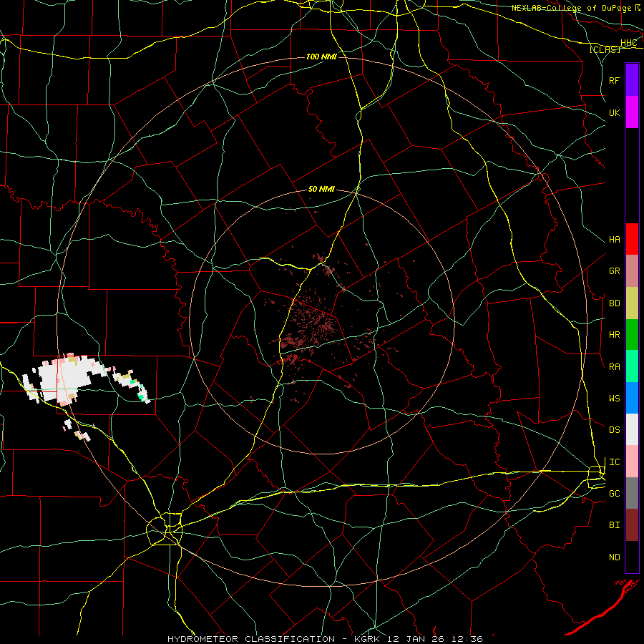
Task: Click the HA red legend swatch
Action: click(x=632, y=239)
